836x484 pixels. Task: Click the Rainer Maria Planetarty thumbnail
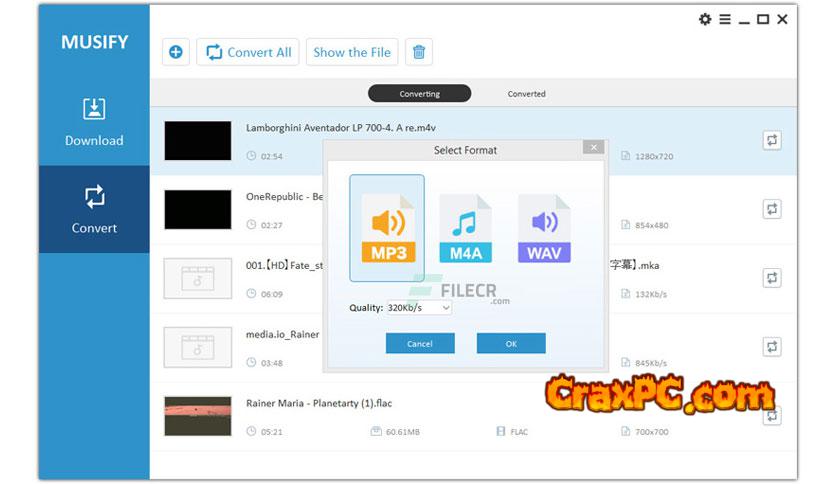(197, 415)
